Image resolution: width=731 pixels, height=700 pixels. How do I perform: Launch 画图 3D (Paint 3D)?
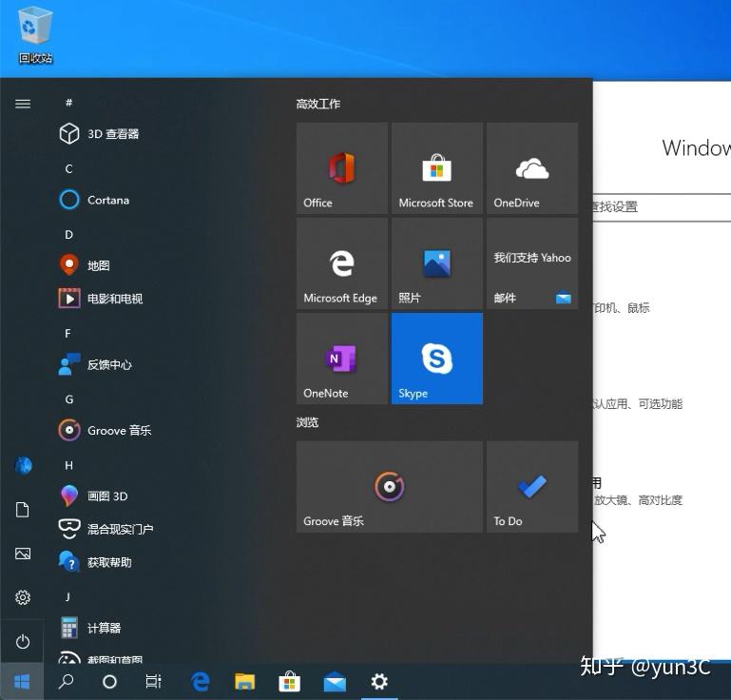[x=94, y=496]
